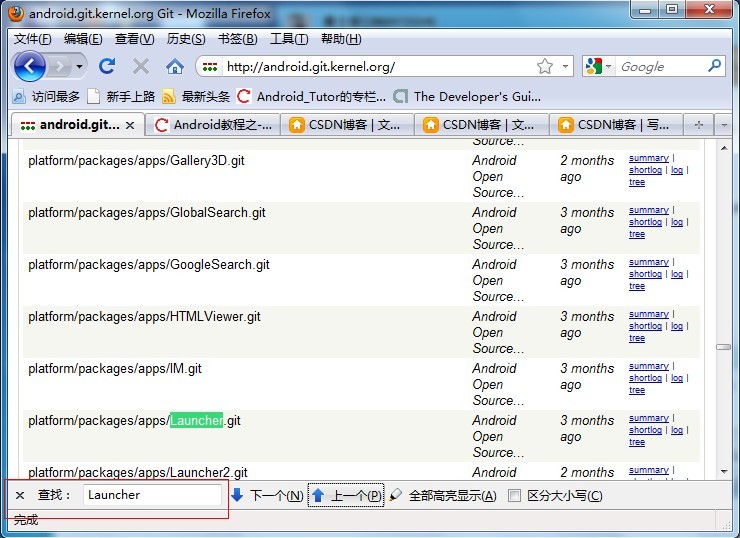
Task: Open log link for GlobalSearch.git
Action: [677, 222]
